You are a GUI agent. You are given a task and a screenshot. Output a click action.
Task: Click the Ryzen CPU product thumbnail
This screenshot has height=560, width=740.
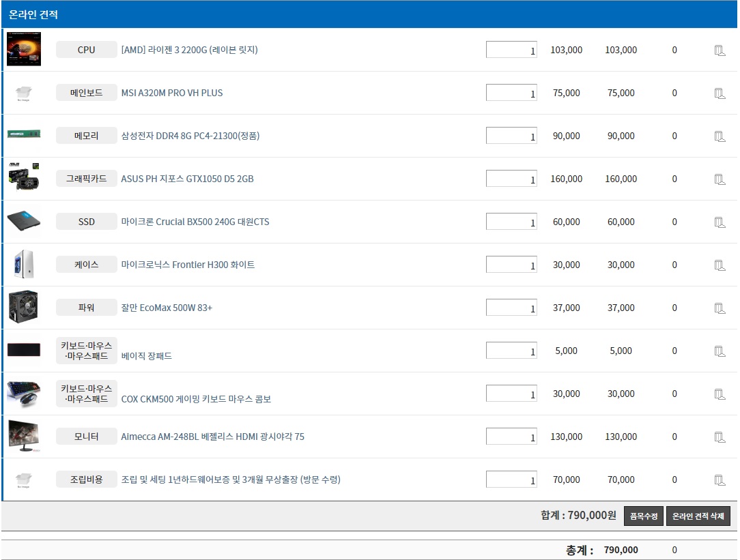click(x=24, y=49)
